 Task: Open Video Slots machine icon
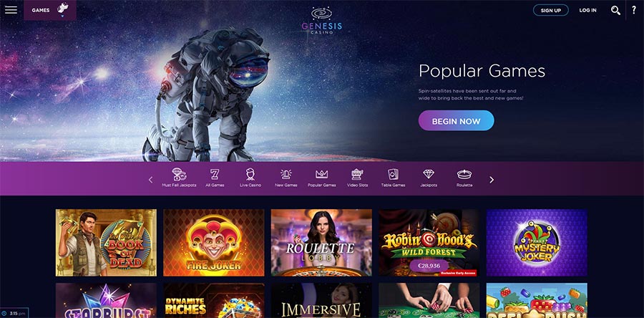pyautogui.click(x=357, y=174)
